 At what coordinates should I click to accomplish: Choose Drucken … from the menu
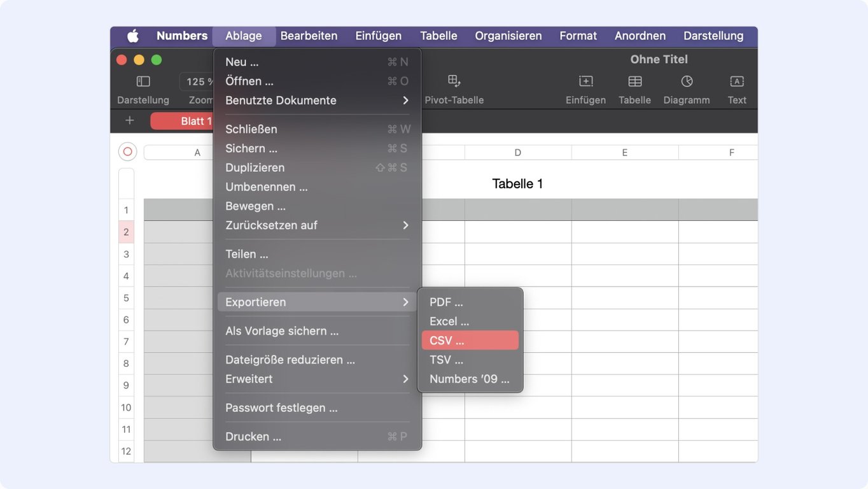(x=317, y=436)
